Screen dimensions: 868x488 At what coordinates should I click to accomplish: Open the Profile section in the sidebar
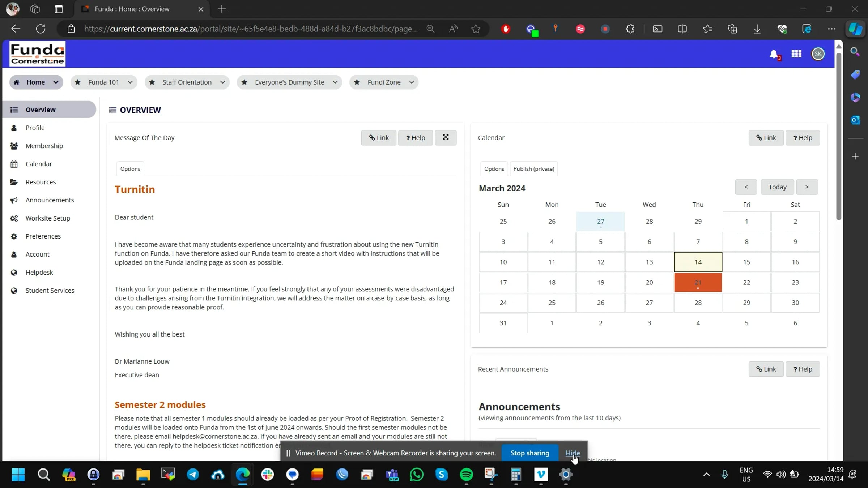pyautogui.click(x=35, y=128)
